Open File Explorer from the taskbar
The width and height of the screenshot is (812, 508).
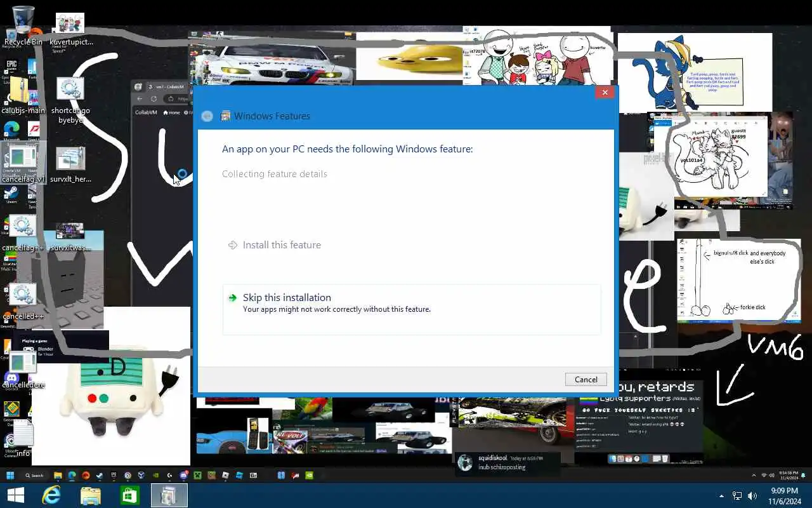91,495
